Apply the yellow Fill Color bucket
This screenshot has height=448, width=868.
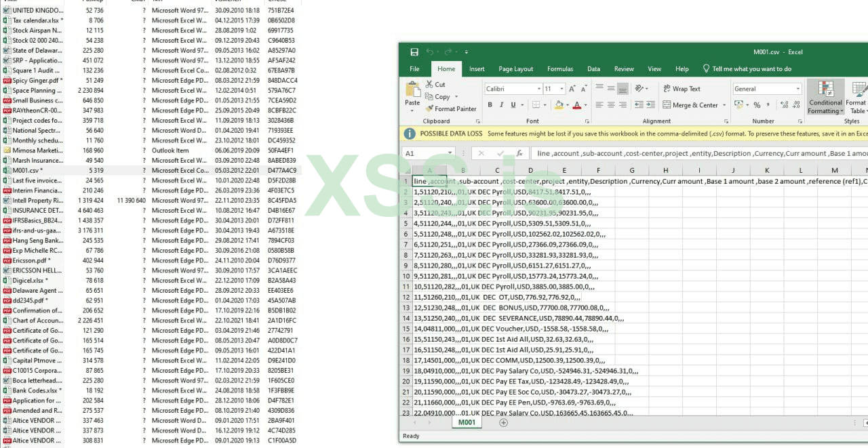(558, 105)
